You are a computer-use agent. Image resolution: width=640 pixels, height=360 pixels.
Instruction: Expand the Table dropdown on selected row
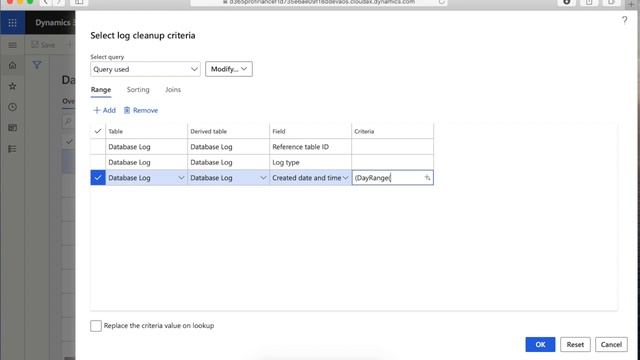(x=181, y=178)
